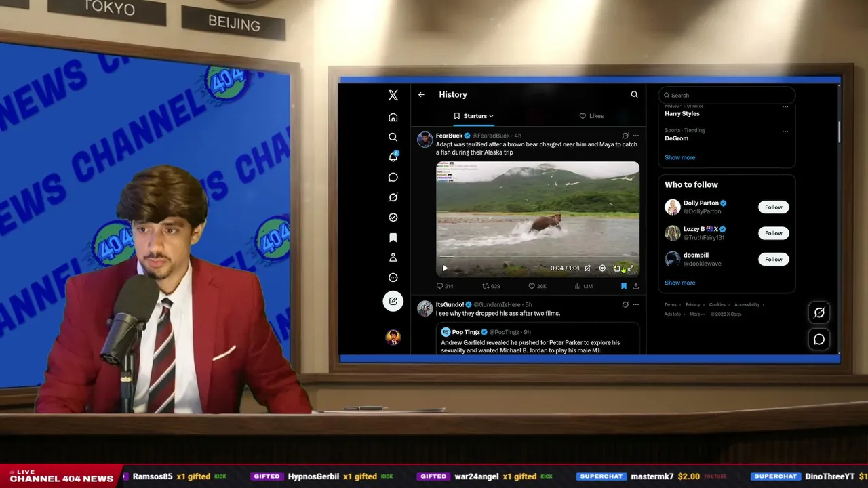Open Lozzy B's profile picture
The height and width of the screenshot is (488, 868).
tap(673, 233)
